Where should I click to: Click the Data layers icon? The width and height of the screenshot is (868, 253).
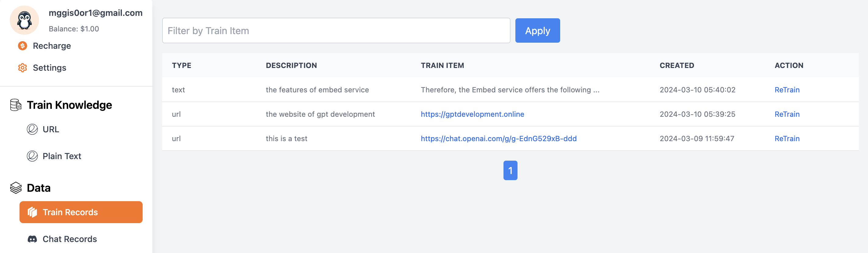point(16,188)
